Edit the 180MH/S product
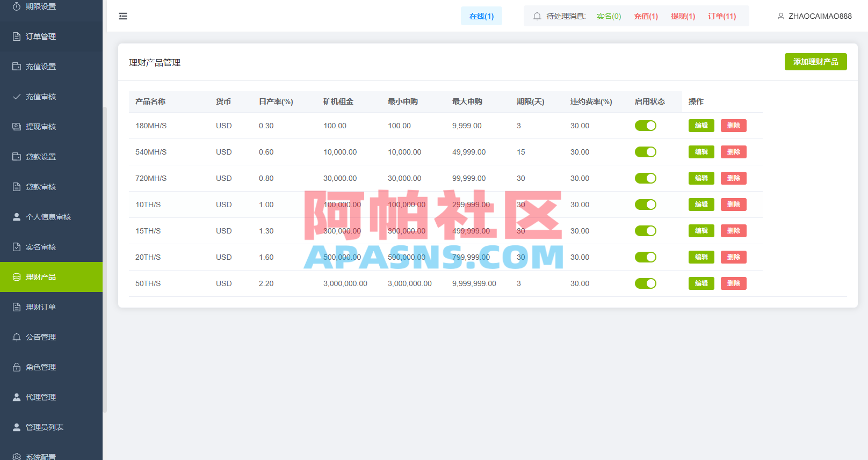This screenshot has width=868, height=460. coord(701,126)
